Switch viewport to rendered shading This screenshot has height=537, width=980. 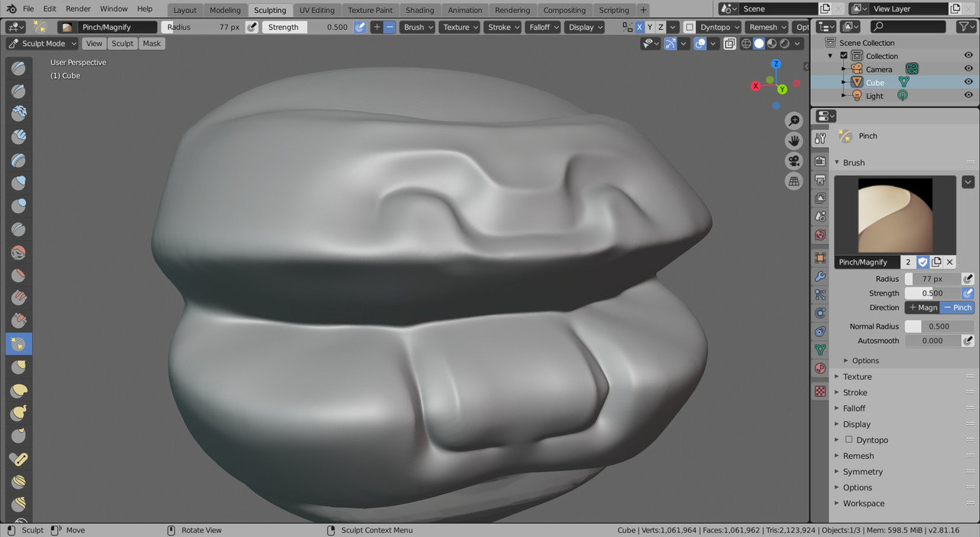[x=785, y=44]
